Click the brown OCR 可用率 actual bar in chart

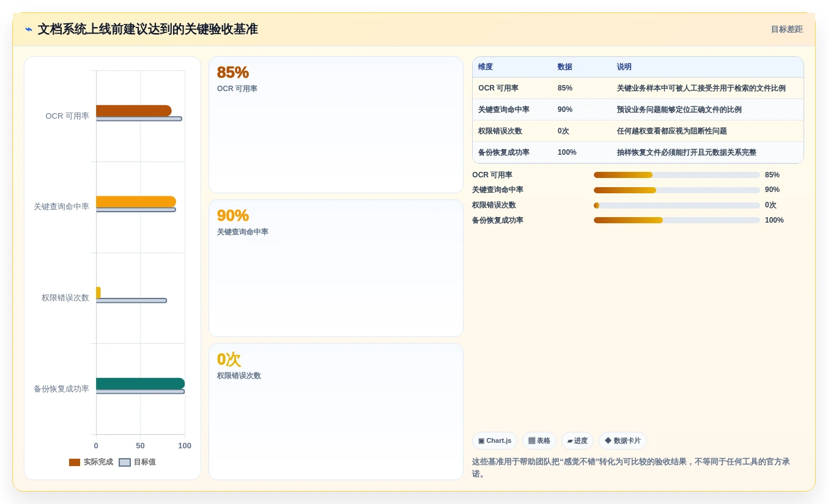134,111
